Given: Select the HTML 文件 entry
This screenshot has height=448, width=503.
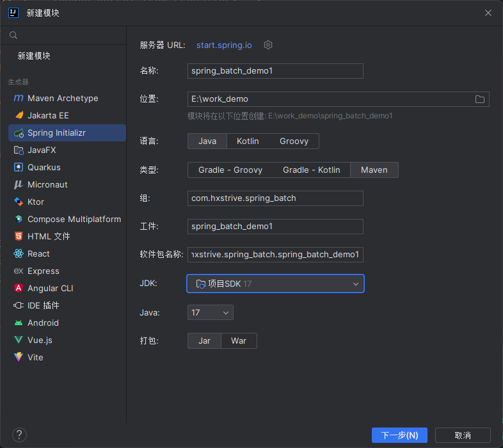Looking at the screenshot, I should (x=67, y=236).
